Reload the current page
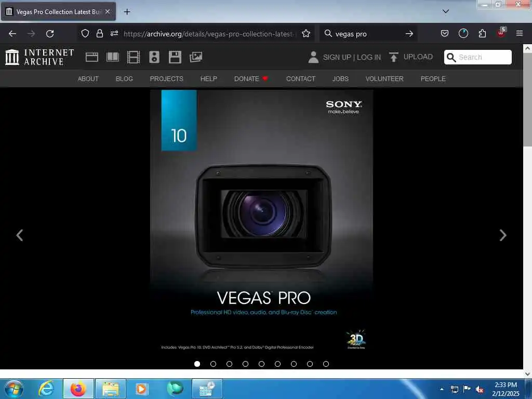 50,34
